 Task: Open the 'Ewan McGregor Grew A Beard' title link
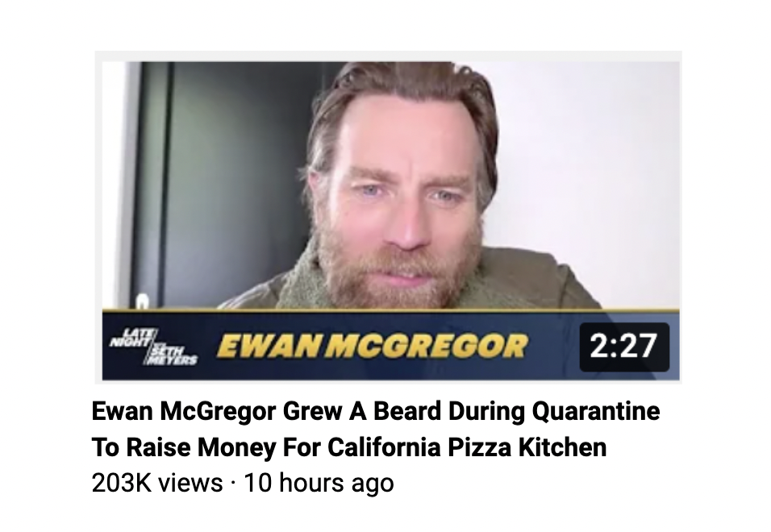376,411
